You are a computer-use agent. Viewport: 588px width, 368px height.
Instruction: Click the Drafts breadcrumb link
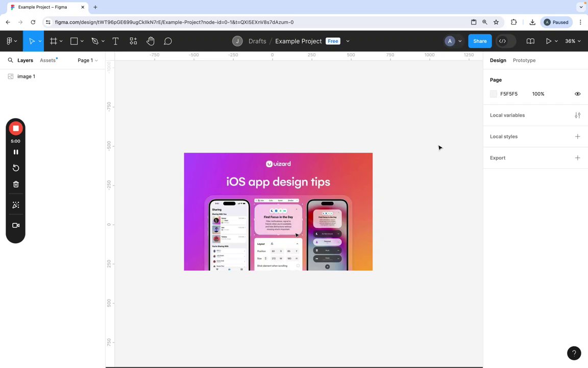(x=257, y=41)
